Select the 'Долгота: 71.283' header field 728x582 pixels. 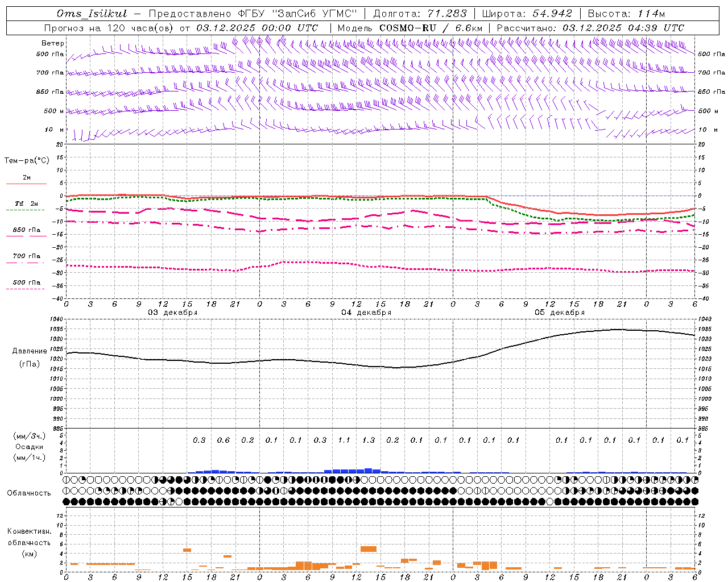coord(420,14)
